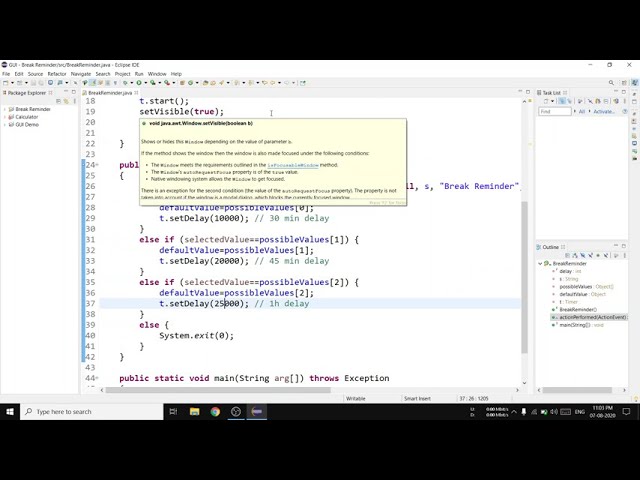Select the Calculator project row
The image size is (640, 480).
23,117
